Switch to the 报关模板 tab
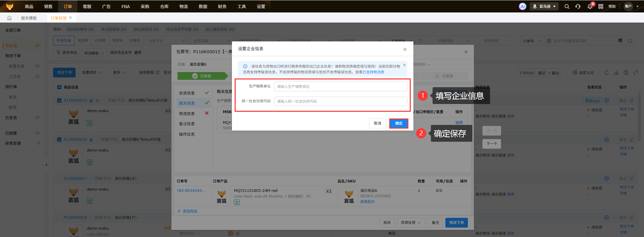This screenshot has width=644, height=237. [x=29, y=18]
